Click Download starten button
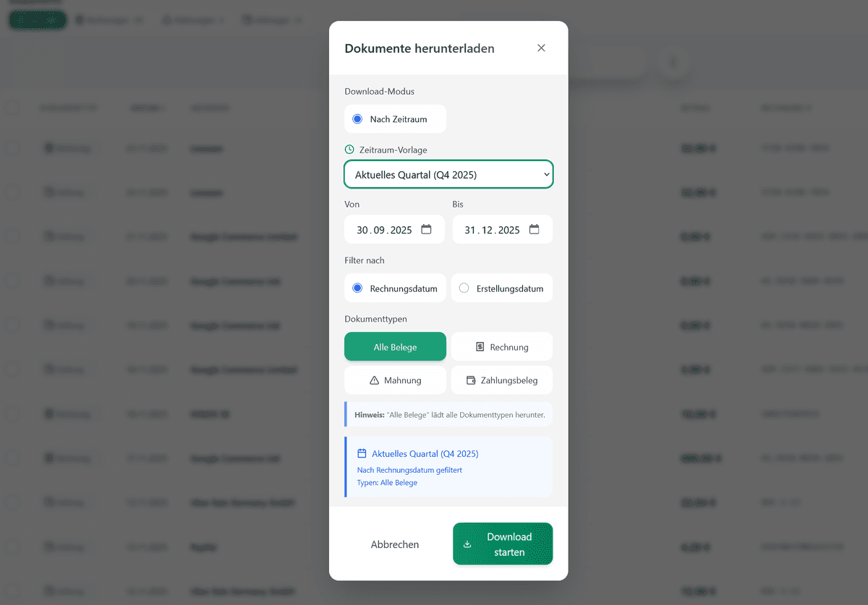The image size is (868, 605). (503, 544)
